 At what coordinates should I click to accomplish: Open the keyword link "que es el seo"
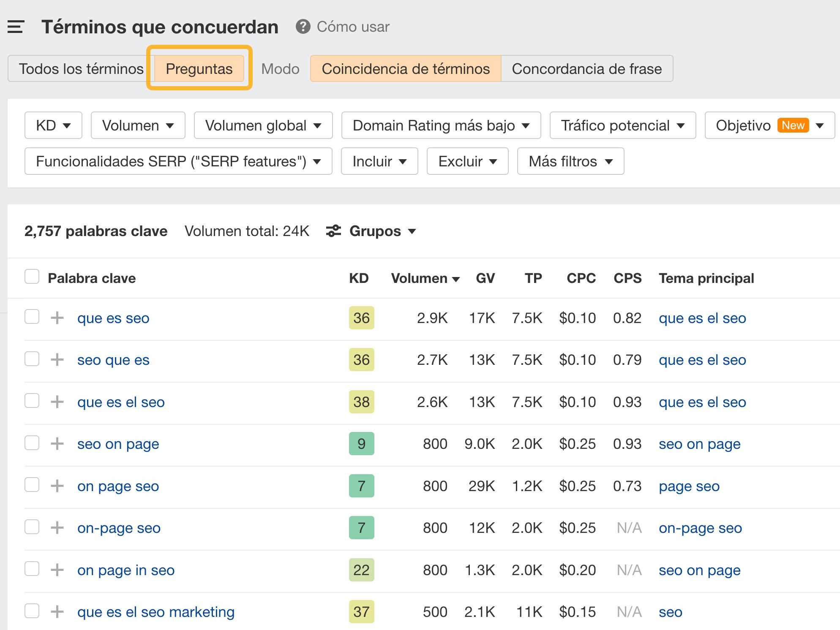click(121, 402)
